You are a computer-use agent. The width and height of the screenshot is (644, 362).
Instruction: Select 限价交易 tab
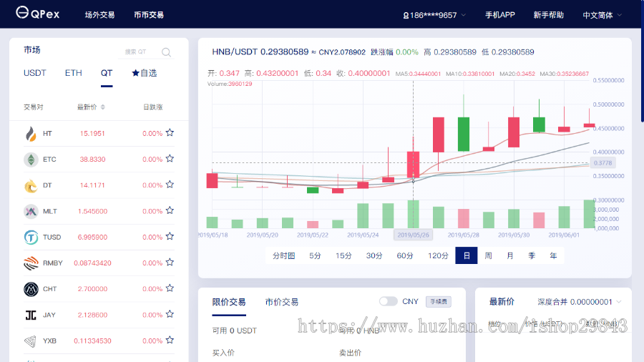(229, 302)
